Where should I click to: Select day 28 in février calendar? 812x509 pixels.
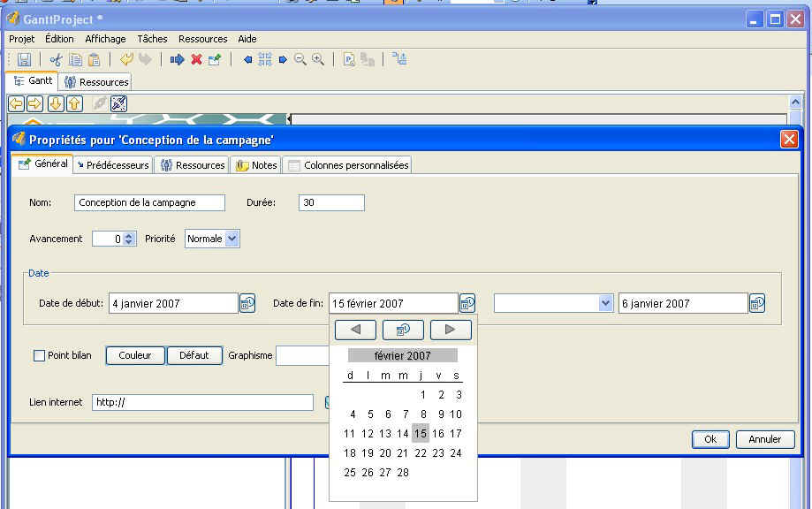click(403, 472)
